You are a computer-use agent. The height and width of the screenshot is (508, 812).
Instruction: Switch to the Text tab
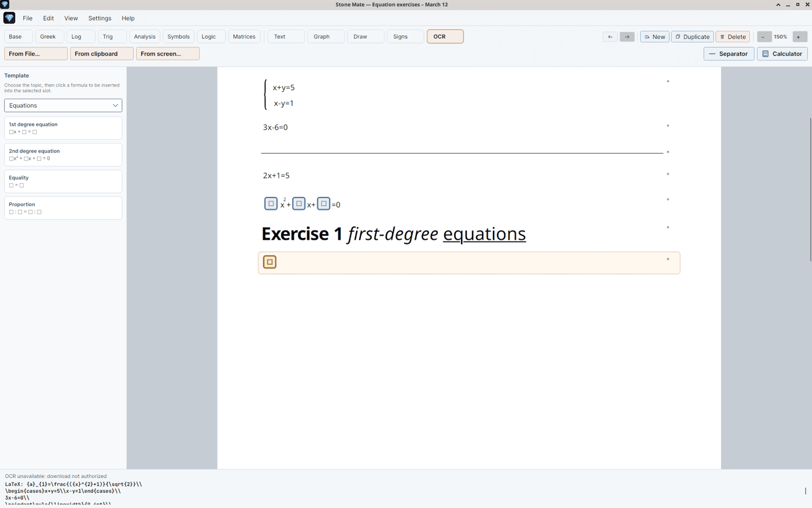287,37
